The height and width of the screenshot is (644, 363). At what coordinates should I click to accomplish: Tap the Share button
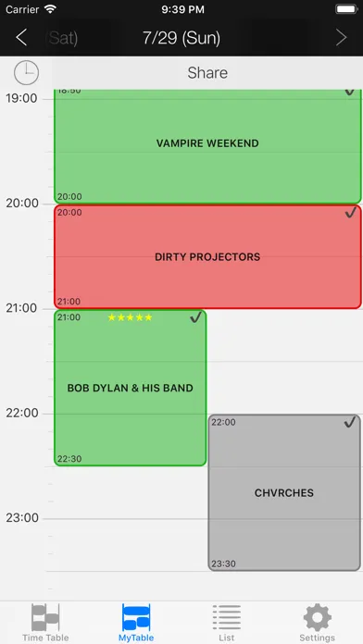click(207, 73)
